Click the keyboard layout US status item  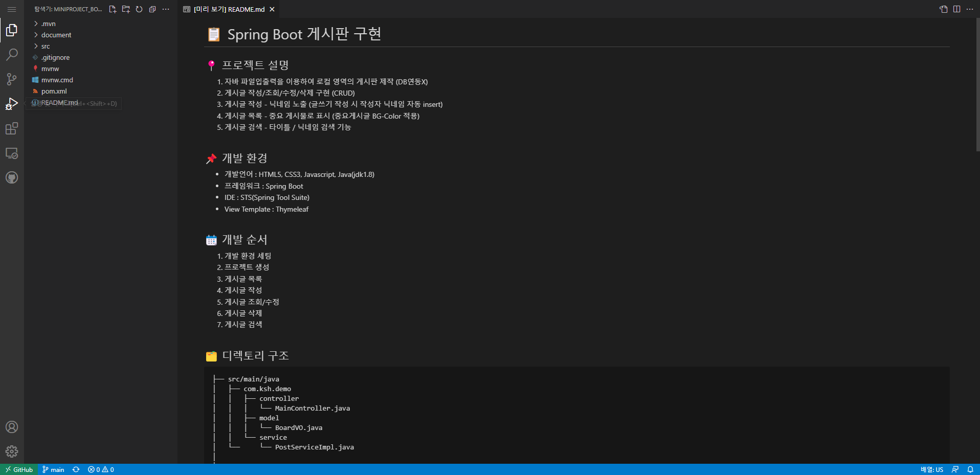pos(932,469)
